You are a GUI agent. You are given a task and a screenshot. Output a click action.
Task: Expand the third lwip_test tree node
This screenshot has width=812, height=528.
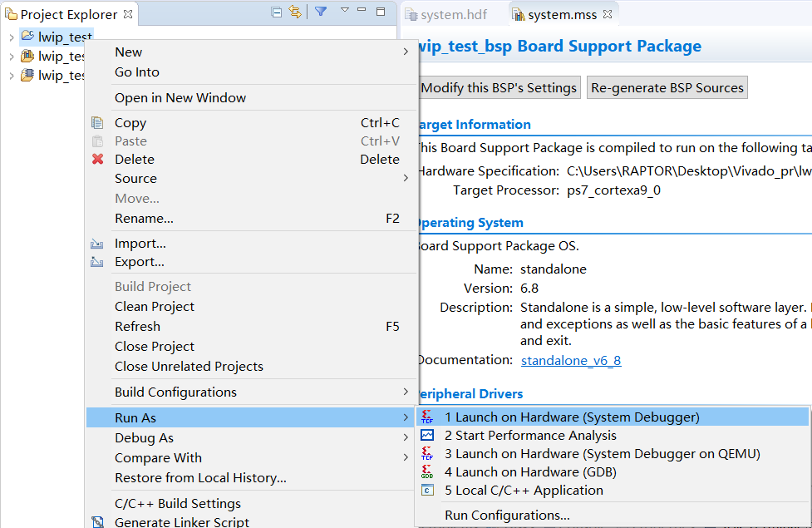[x=12, y=76]
